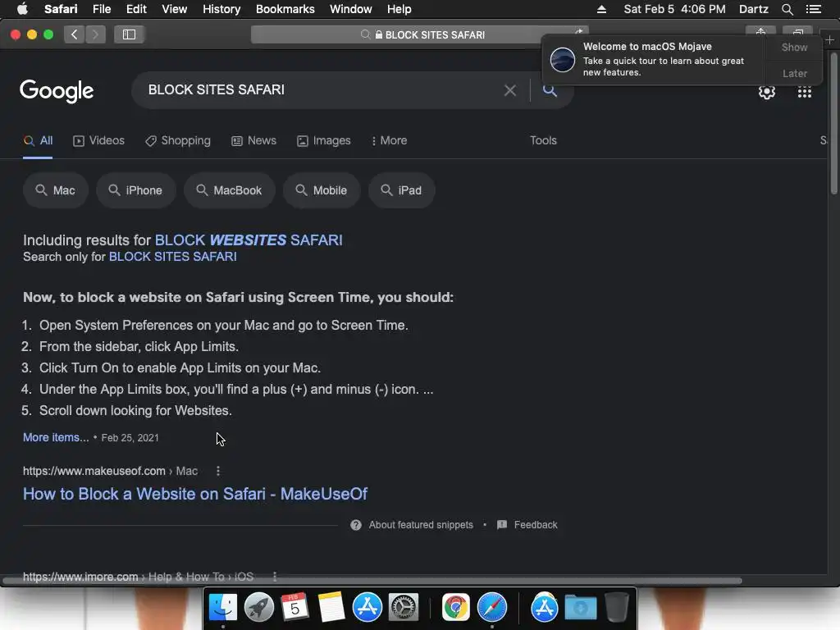Open the Apple menu

click(x=22, y=9)
